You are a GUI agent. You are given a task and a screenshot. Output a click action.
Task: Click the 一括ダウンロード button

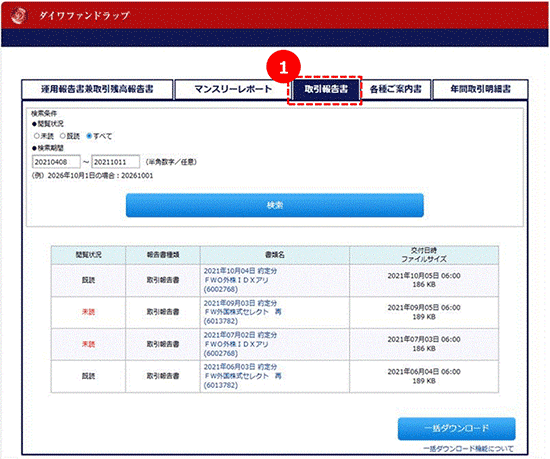[x=456, y=428]
